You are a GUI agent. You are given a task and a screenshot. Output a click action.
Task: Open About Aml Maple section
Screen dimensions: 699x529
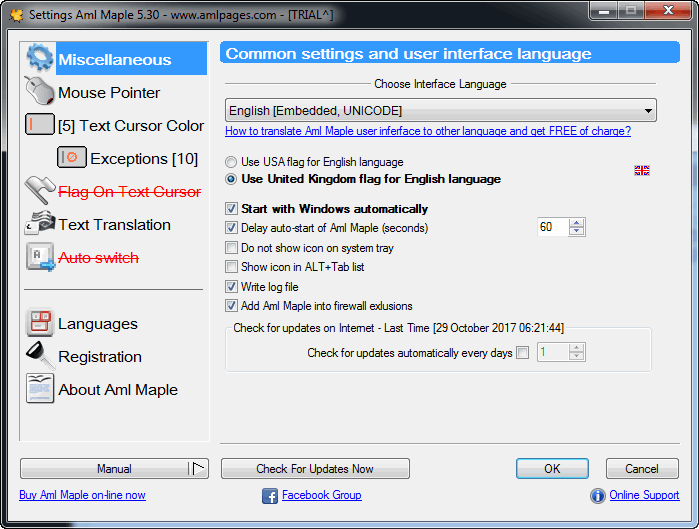[118, 390]
